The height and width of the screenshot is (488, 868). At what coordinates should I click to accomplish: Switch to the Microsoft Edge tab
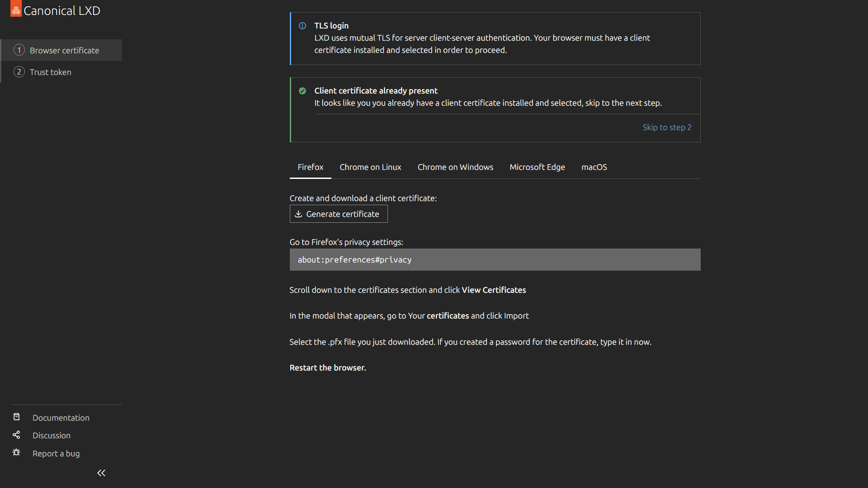click(537, 167)
